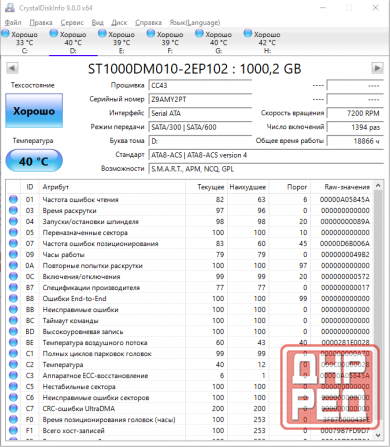This screenshot has width=390, height=447.
Task: Click status icon for Ошибки End-to-End row
Action: click(13, 298)
